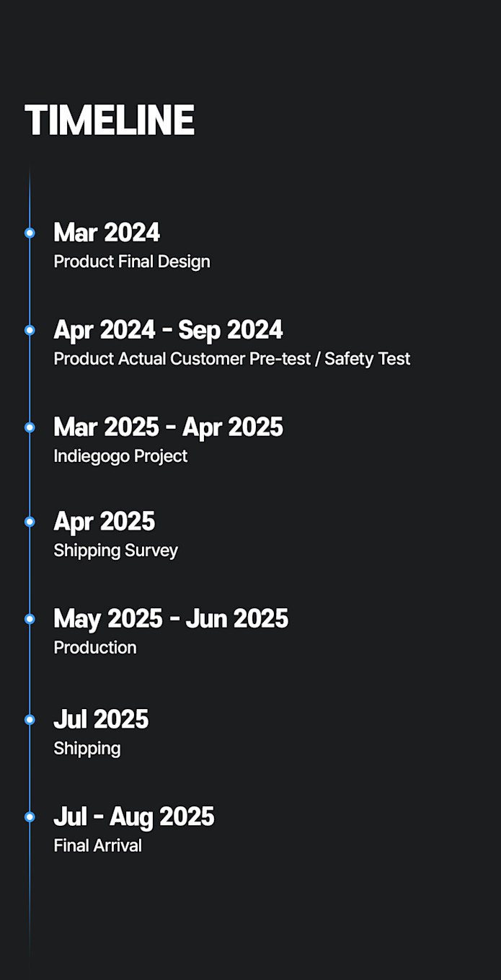The height and width of the screenshot is (980, 501).
Task: Click the May 2025 - Jun 2025 marker dot
Action: (30, 619)
